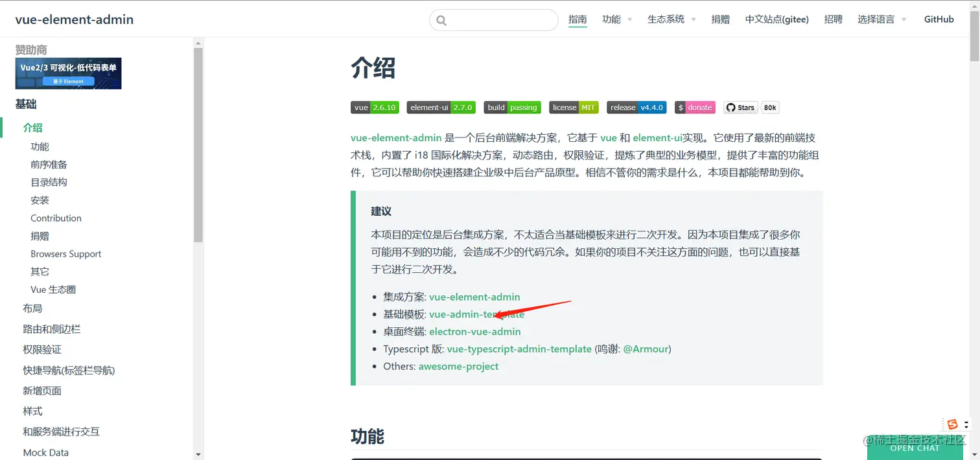Select 前序准备 in the sidebar
Screen dimensions: 980x460
click(49, 165)
